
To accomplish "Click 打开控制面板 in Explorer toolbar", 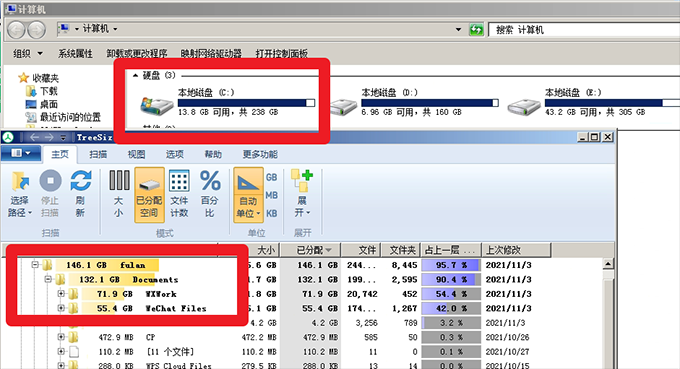I will (281, 53).
